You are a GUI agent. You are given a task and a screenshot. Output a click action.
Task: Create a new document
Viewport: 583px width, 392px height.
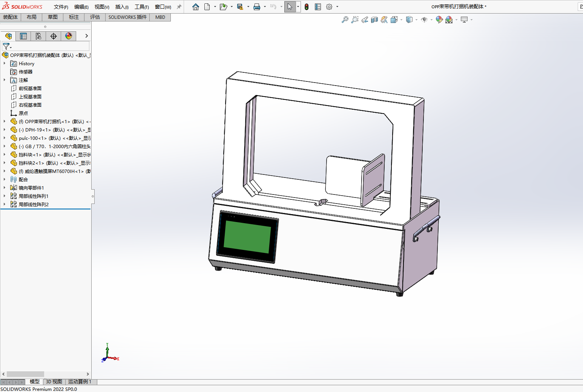(x=207, y=7)
